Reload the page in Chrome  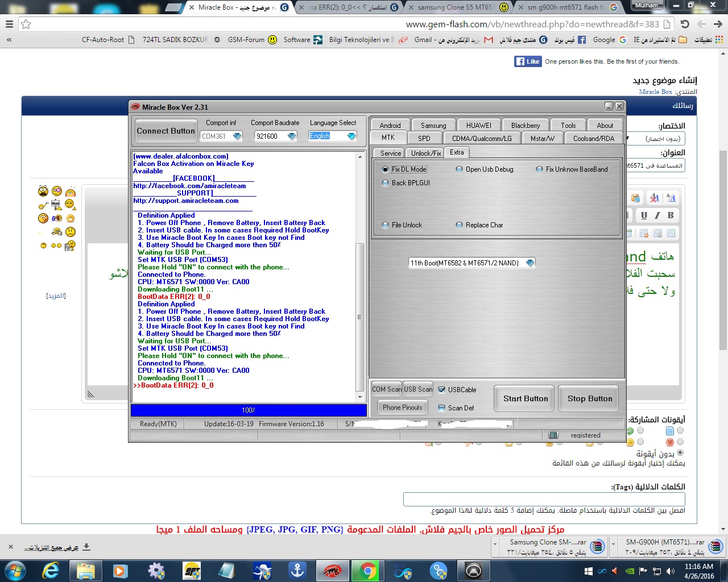tap(685, 24)
